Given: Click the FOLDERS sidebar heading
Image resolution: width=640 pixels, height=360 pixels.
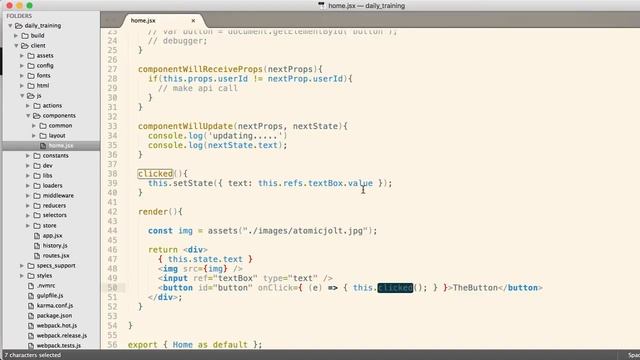Looking at the screenshot, I should click(19, 16).
